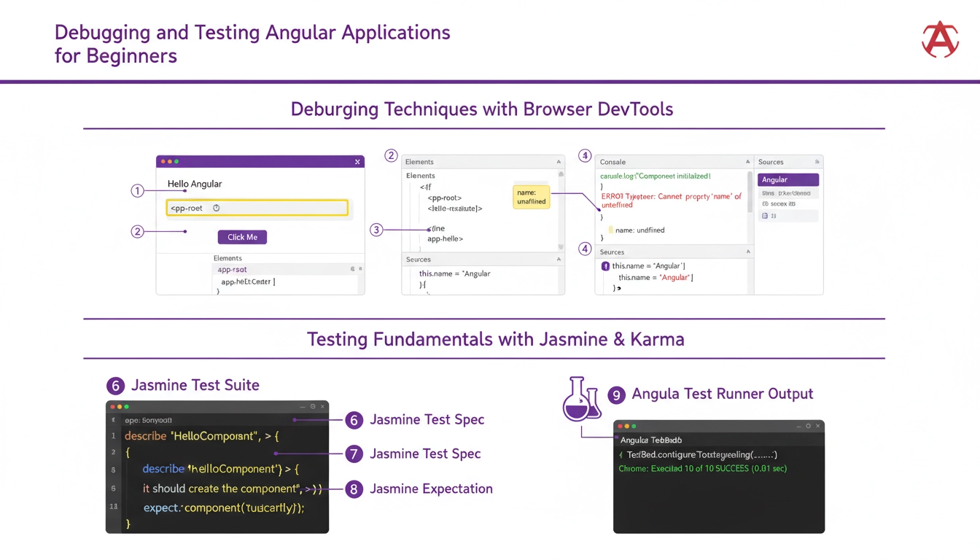Collapse the Sources panel below the Console

(747, 252)
